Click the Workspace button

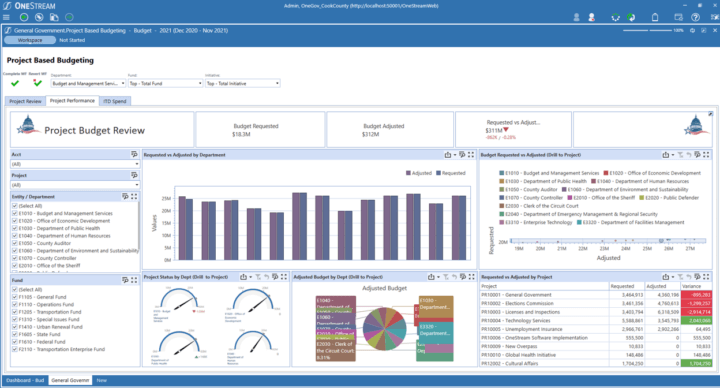[x=30, y=40]
